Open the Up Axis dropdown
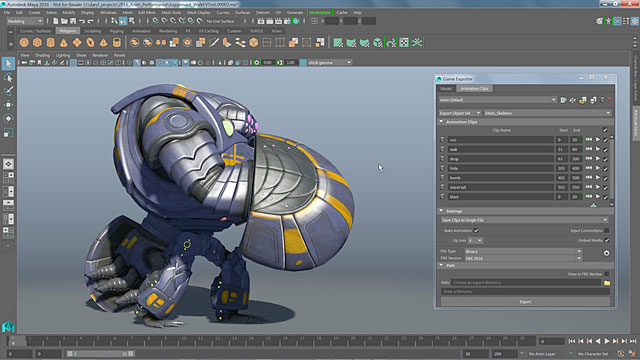Viewport: 640px width, 360px height. coord(476,241)
